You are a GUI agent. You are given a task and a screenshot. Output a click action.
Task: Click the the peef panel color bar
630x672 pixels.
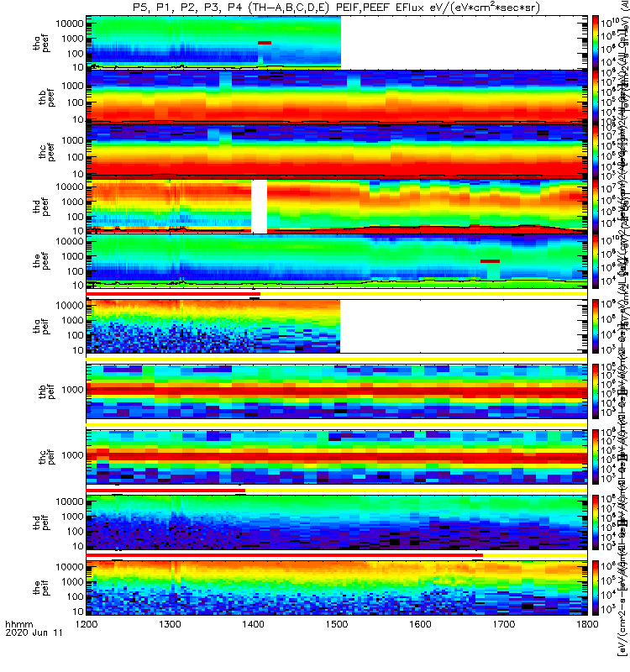pyautogui.click(x=596, y=261)
